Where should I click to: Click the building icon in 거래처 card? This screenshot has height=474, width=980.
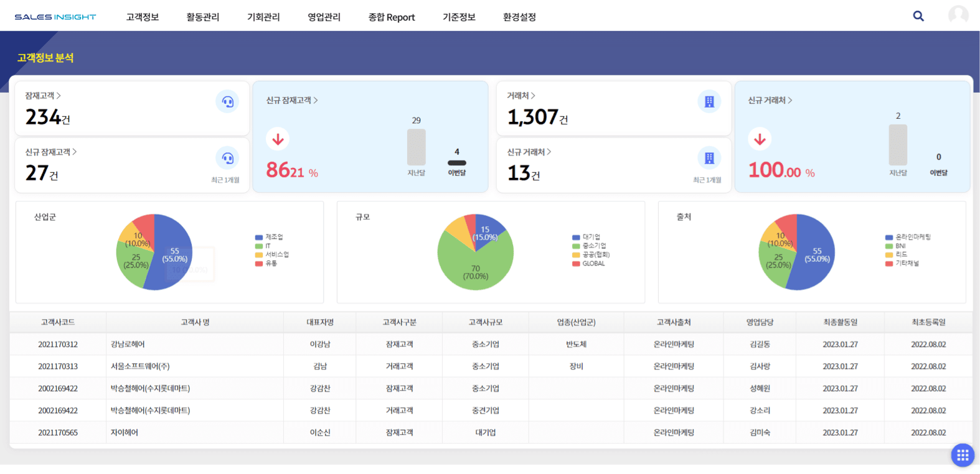tap(709, 101)
